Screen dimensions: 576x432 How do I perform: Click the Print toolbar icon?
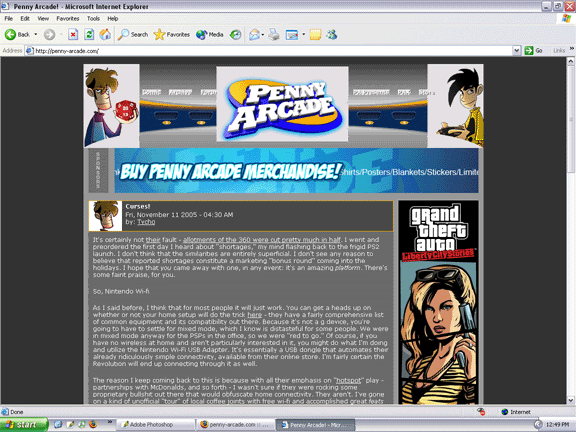coord(274,35)
